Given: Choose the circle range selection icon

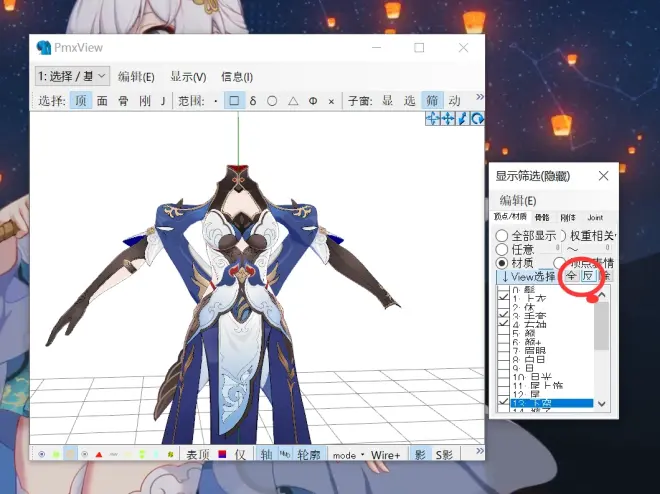Looking at the screenshot, I should 272,101.
